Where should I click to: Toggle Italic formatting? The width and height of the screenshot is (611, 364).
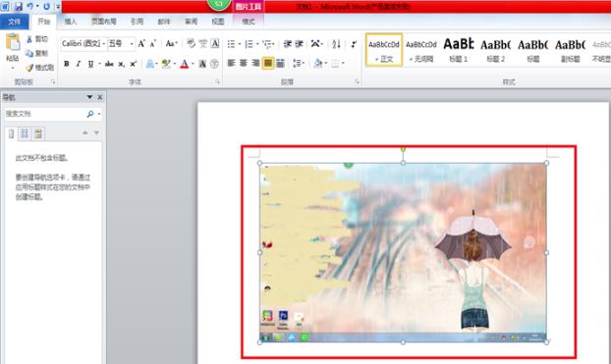79,64
